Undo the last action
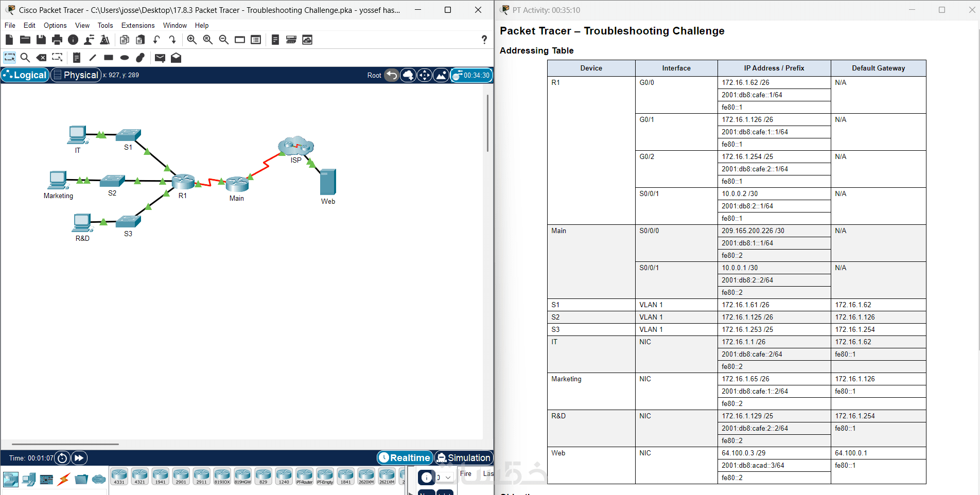Image resolution: width=980 pixels, height=495 pixels. click(x=156, y=40)
